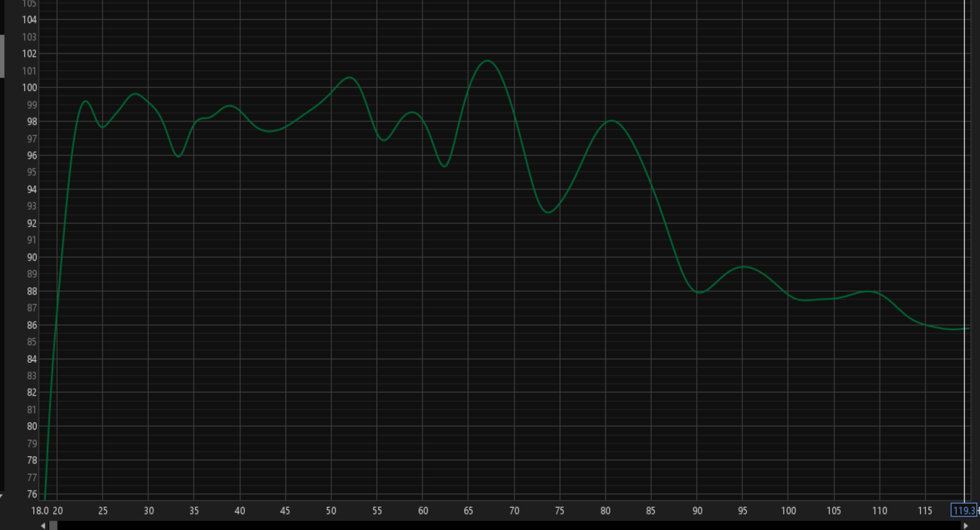Image resolution: width=980 pixels, height=530 pixels.
Task: Click the 119.3 frequency input box
Action: (x=963, y=511)
